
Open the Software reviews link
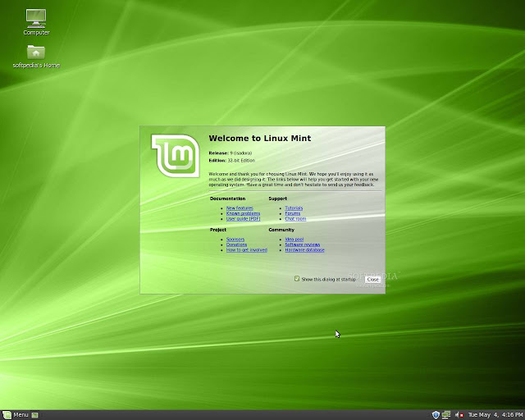click(x=303, y=244)
